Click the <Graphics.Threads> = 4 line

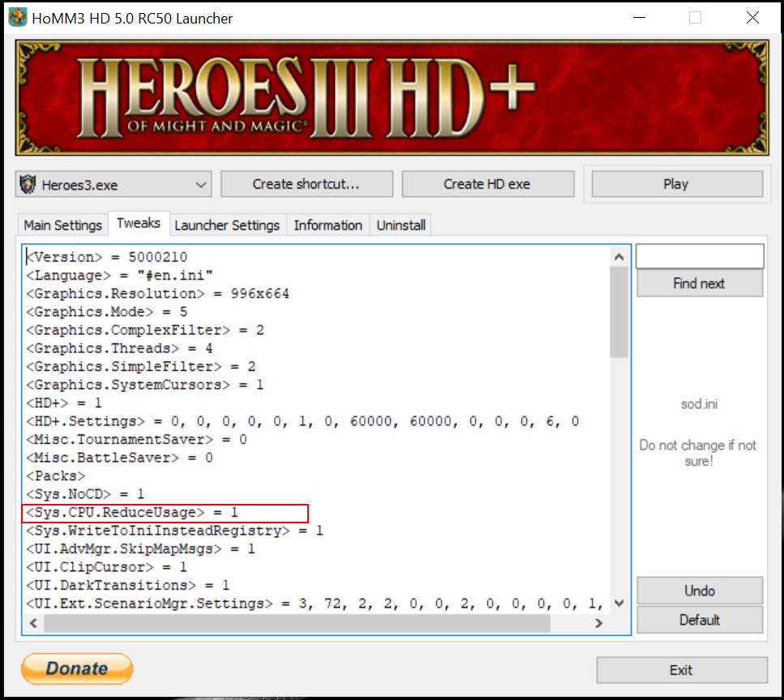click(x=119, y=348)
